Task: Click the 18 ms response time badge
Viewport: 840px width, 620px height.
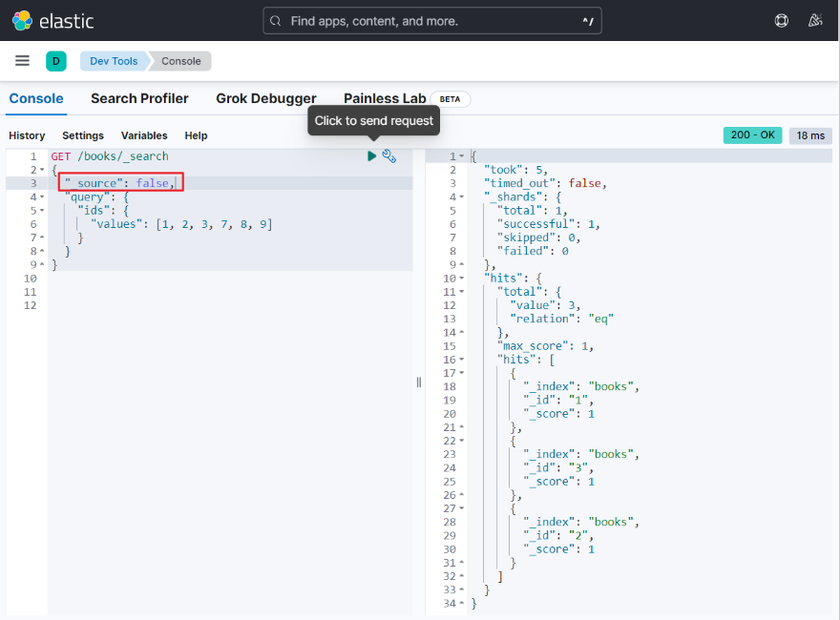Action: (x=810, y=135)
